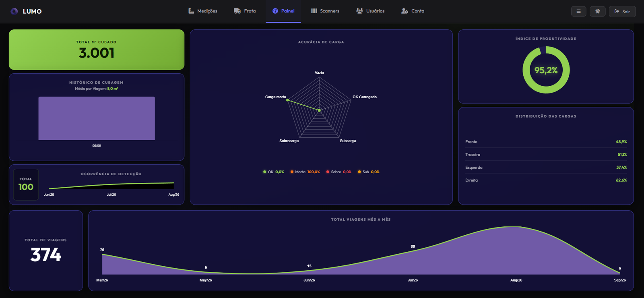Click the LUMO brand name
Image resolution: width=644 pixels, height=298 pixels.
32,11
